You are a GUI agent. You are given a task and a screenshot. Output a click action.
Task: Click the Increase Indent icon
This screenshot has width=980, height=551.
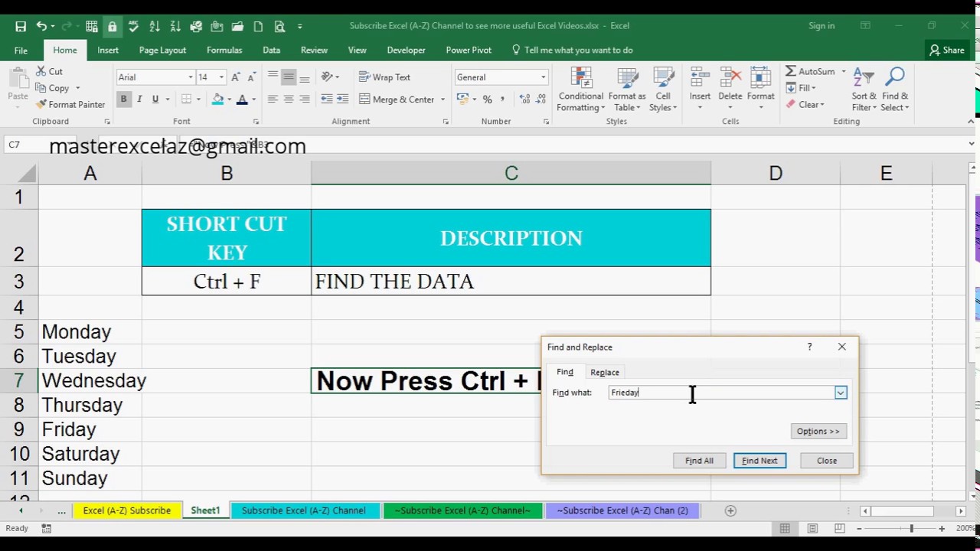(342, 99)
